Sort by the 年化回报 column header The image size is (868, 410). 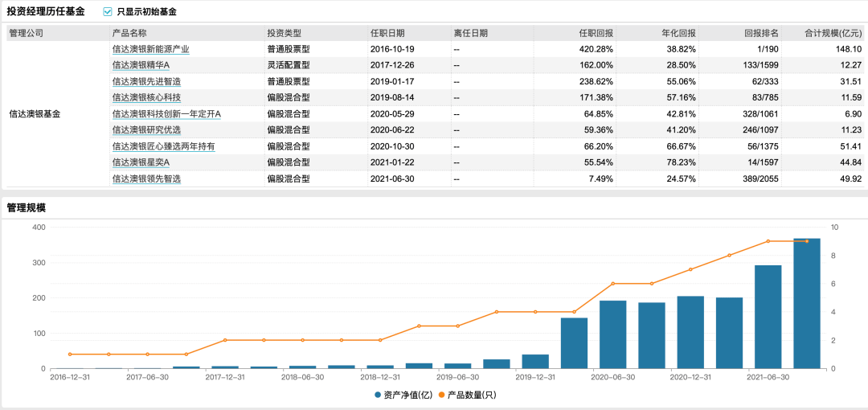[x=679, y=33]
